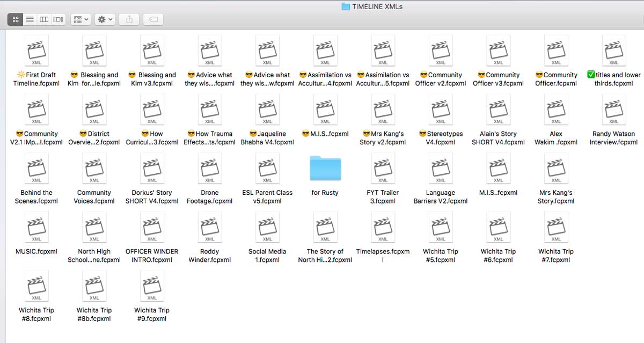Select the Community Officer v3.fcpxml icon
This screenshot has width=644, height=343.
pos(499,51)
